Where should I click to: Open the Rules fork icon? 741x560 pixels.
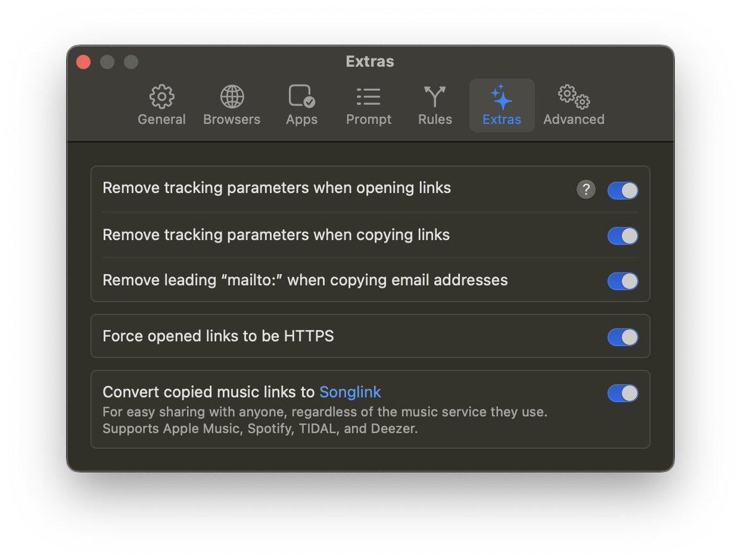click(x=435, y=96)
